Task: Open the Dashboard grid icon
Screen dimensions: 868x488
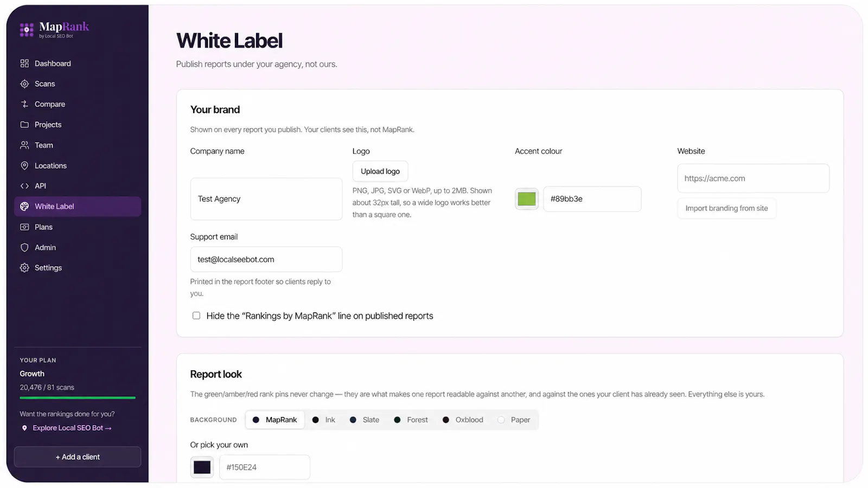Action: coord(24,63)
